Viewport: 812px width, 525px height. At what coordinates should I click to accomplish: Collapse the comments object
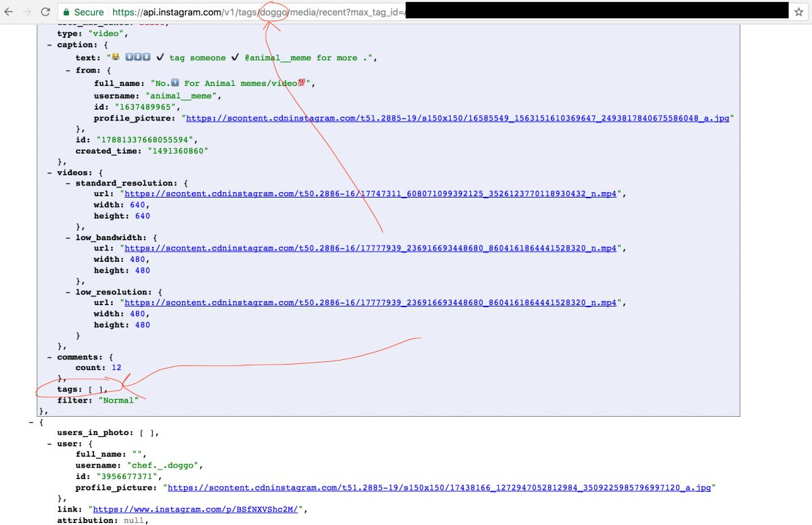coord(50,357)
